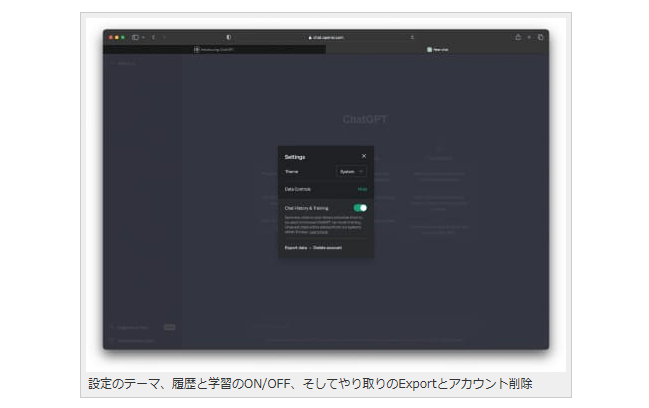649x408 pixels.
Task: Show the tab overview icon in Safari
Action: click(x=540, y=37)
